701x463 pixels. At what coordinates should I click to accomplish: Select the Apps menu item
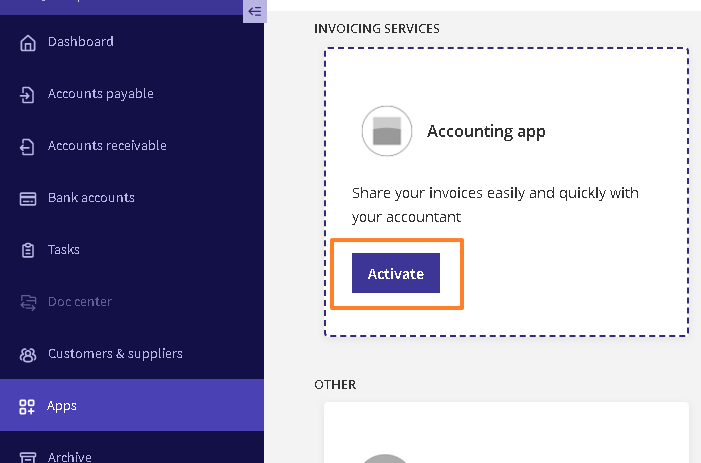(x=132, y=405)
